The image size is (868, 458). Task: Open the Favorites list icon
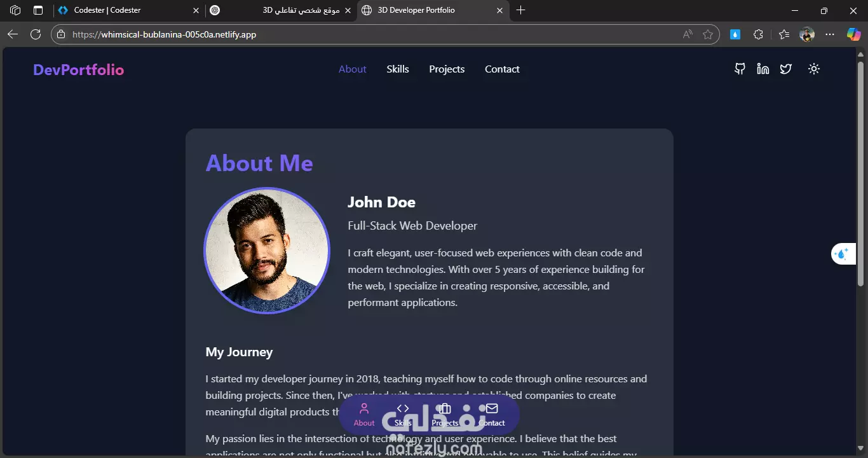(x=784, y=34)
